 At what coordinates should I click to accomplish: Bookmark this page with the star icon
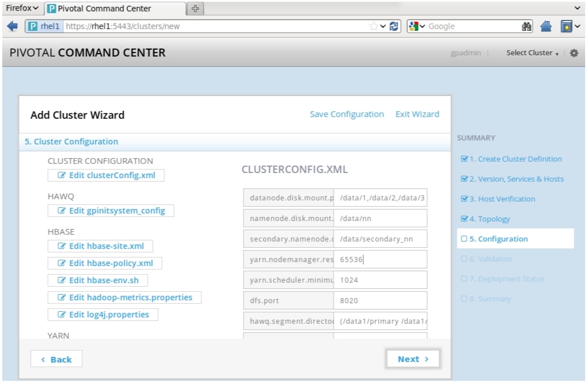(x=374, y=26)
